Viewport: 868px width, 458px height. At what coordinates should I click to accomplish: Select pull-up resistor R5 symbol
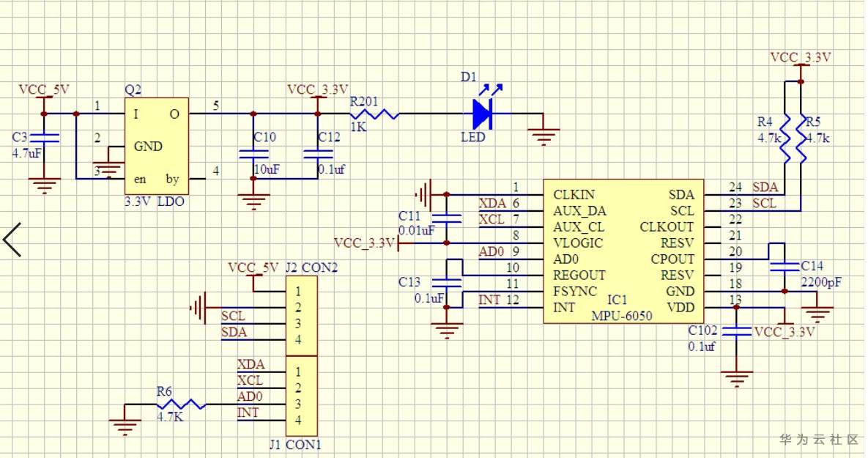[x=801, y=138]
